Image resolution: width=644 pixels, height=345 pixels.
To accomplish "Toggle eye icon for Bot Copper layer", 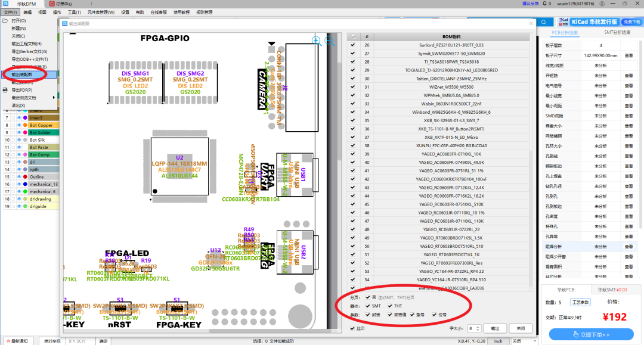I will pos(19,125).
